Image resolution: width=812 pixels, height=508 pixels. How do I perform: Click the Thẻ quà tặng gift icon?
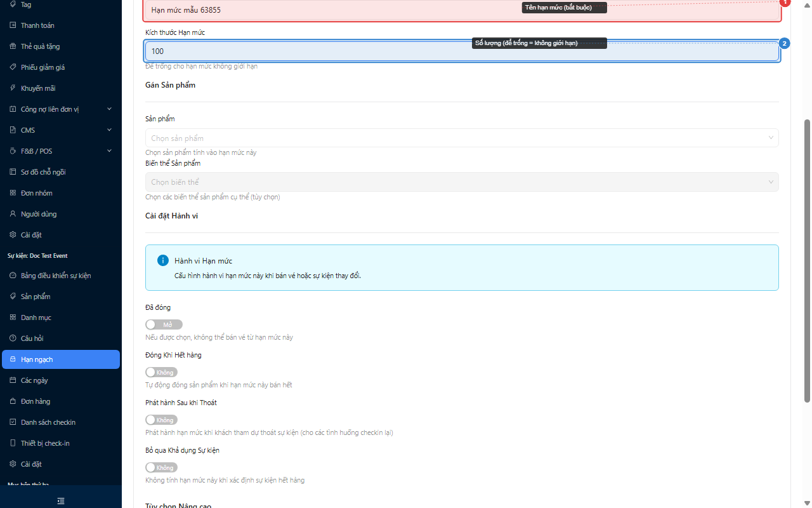pos(13,46)
